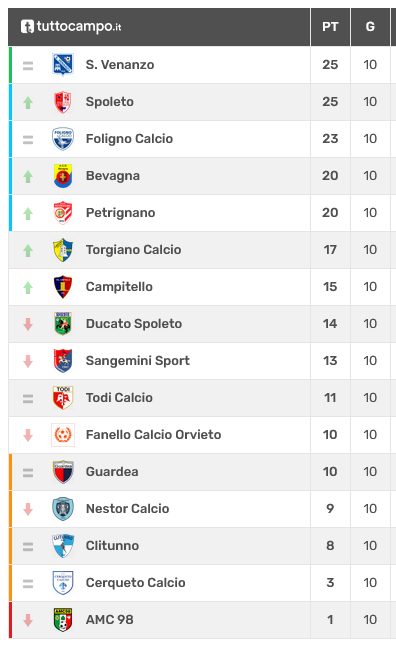The height and width of the screenshot is (647, 396).
Task: Select the Foligno Calcio crest icon
Action: (x=63, y=139)
